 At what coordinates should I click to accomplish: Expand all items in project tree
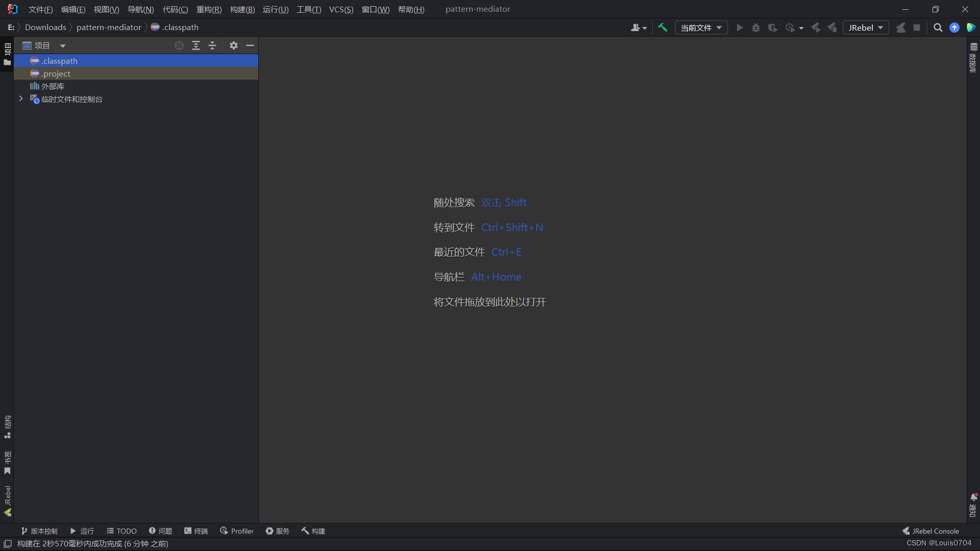click(x=196, y=45)
